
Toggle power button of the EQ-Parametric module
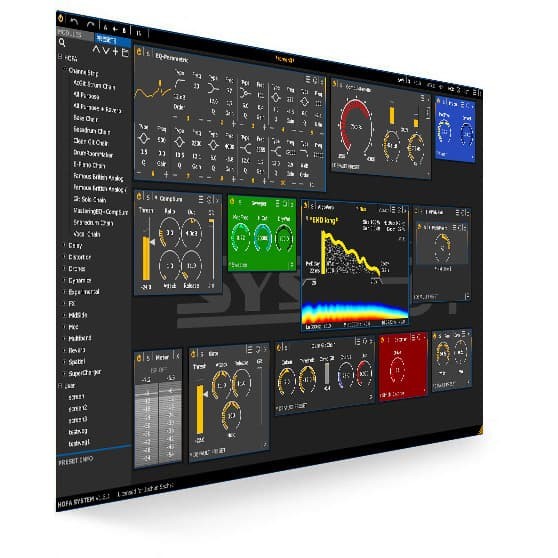tap(139, 52)
